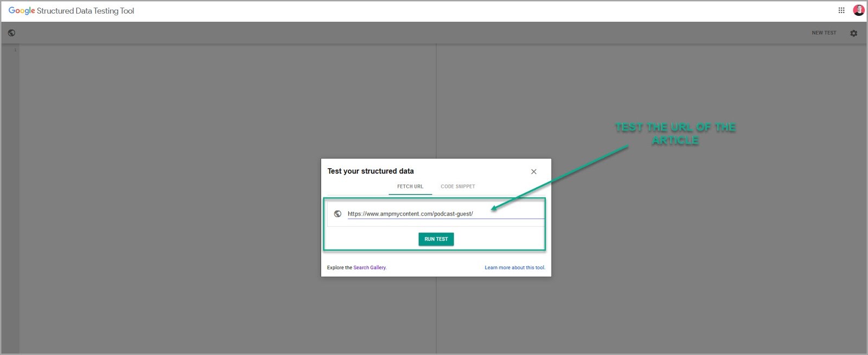Switch to the FETCH URL tab
868x355 pixels.
(x=410, y=187)
